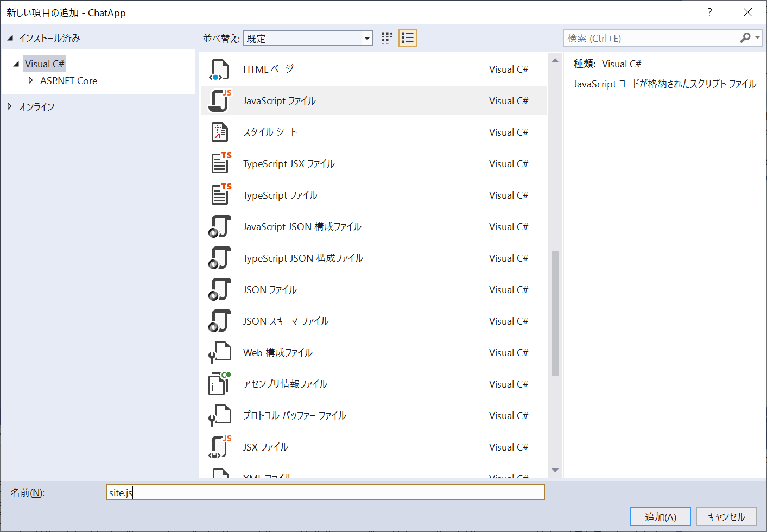This screenshot has height=532, width=767.
Task: Select the JavaScript JSON 構成ファイル text
Action: 302,227
